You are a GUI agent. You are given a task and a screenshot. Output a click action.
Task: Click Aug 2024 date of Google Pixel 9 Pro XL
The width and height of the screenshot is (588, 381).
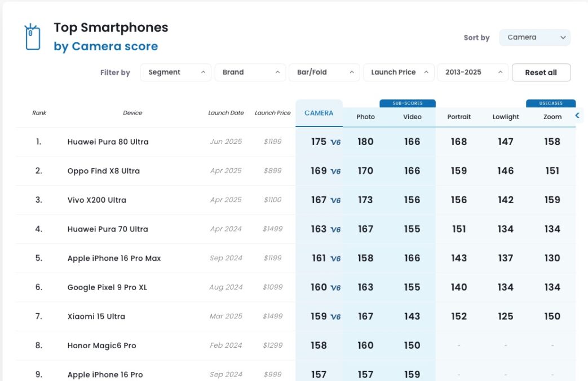click(226, 287)
